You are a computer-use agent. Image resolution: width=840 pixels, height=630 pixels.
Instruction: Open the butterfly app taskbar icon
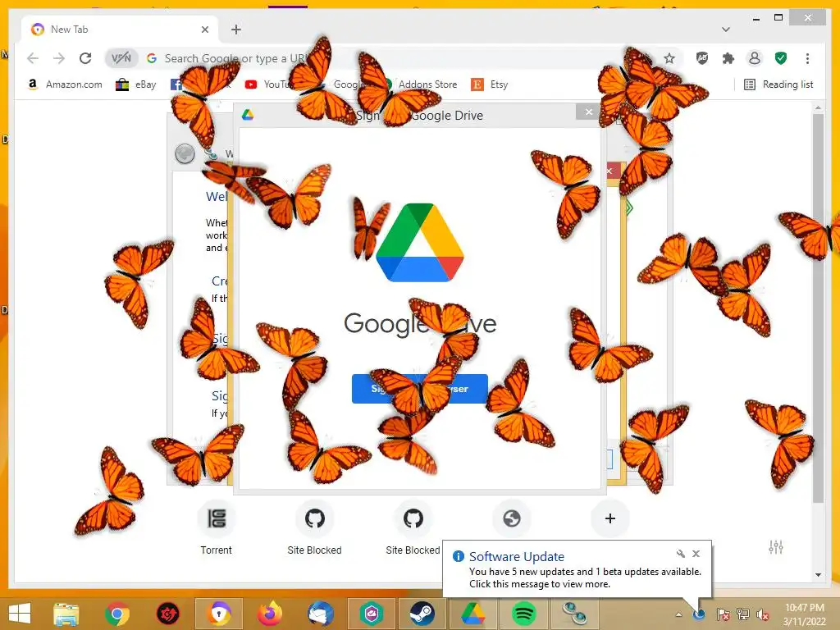[x=574, y=614]
